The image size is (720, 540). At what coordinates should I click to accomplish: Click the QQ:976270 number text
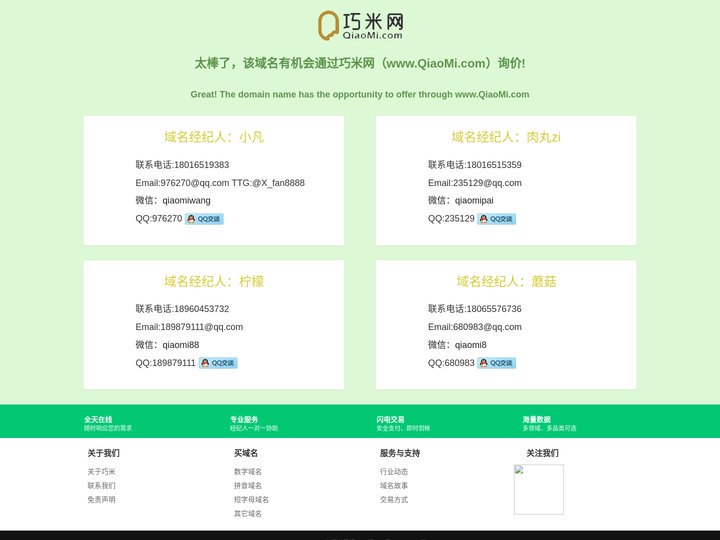pyautogui.click(x=159, y=219)
